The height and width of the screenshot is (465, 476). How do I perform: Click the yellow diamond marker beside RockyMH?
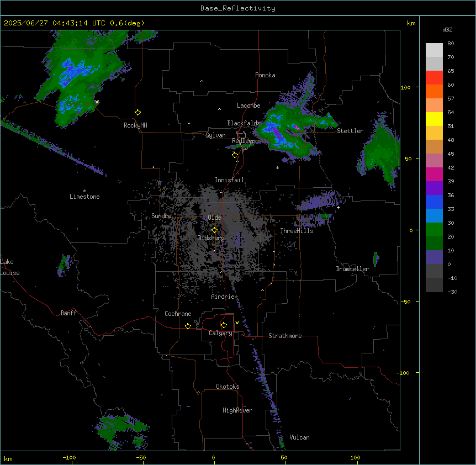point(138,113)
